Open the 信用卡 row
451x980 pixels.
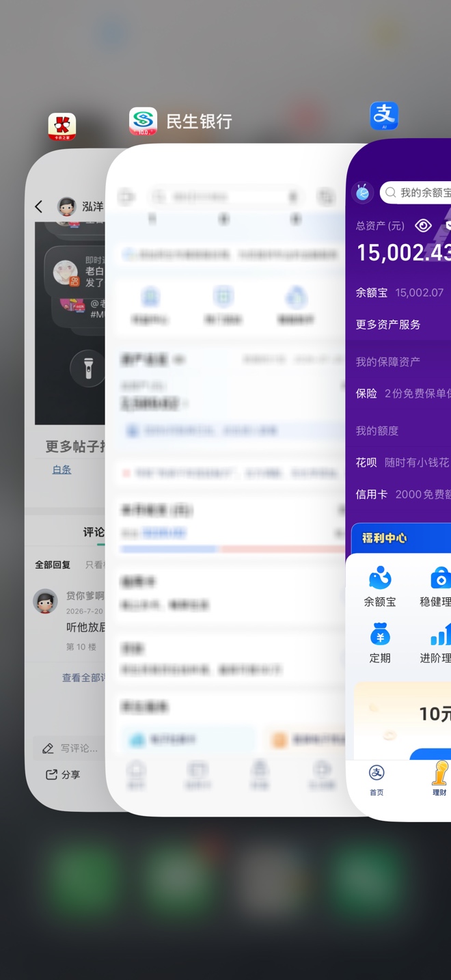coord(403,494)
